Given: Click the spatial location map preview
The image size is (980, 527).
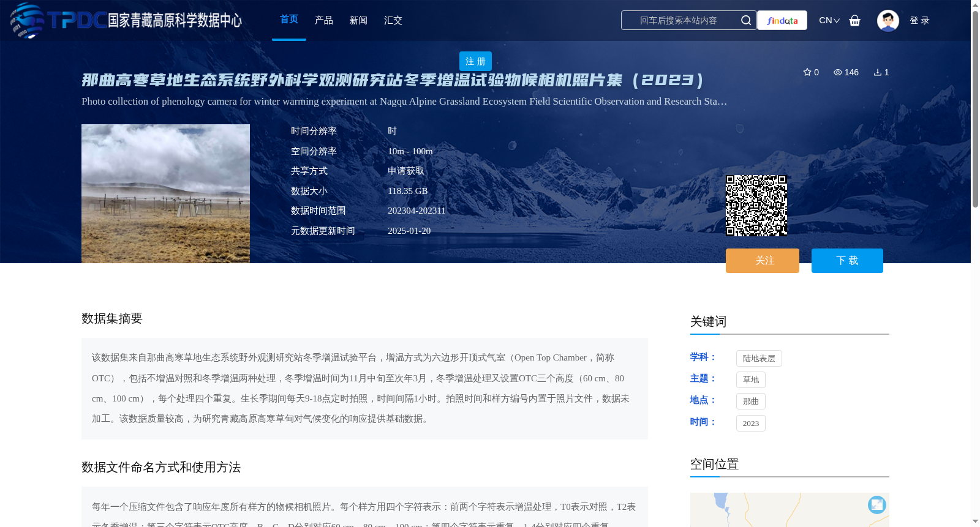Looking at the screenshot, I should point(790,510).
